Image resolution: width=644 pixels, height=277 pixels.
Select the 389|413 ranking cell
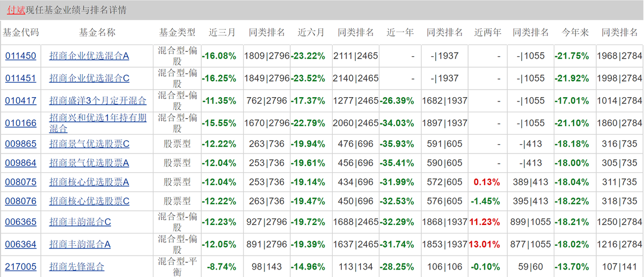tap(531, 182)
